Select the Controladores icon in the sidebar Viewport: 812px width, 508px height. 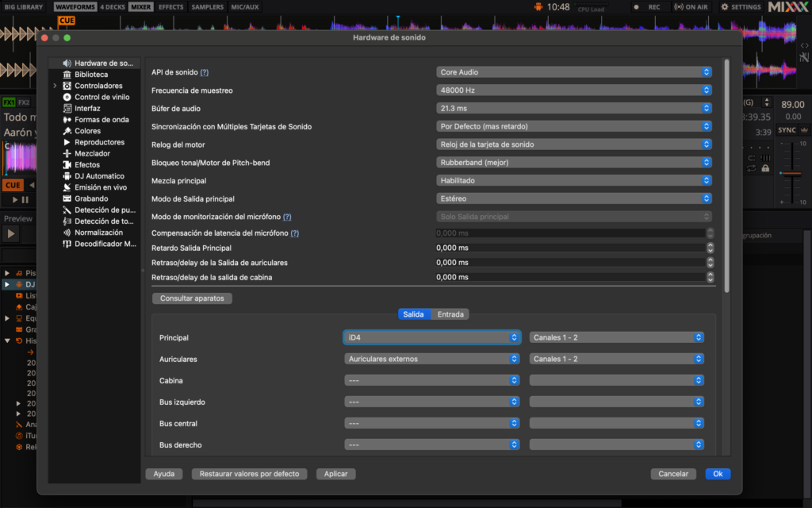click(x=67, y=86)
